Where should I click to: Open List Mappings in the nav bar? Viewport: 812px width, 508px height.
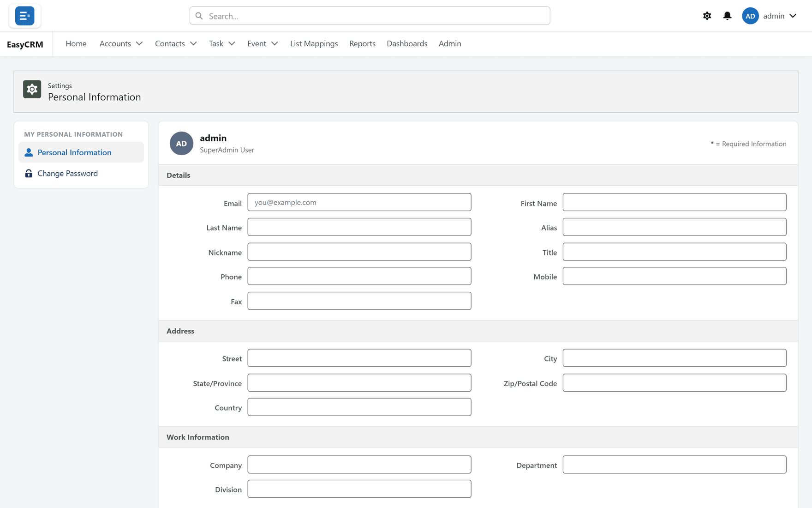pyautogui.click(x=314, y=43)
